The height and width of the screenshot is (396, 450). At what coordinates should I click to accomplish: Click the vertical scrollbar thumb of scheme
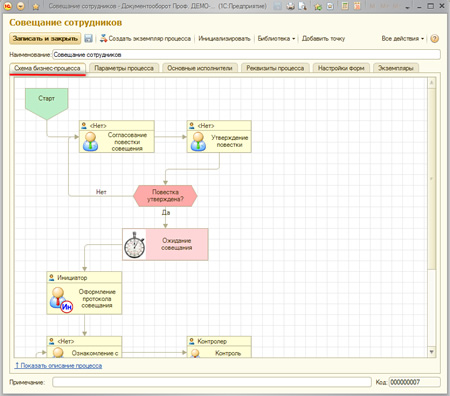pos(432,178)
